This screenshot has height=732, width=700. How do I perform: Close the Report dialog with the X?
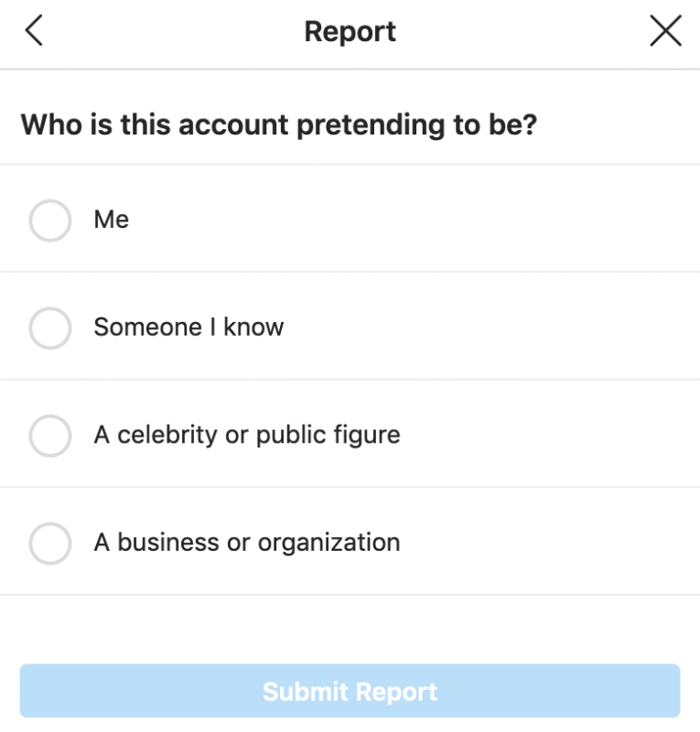click(x=665, y=31)
